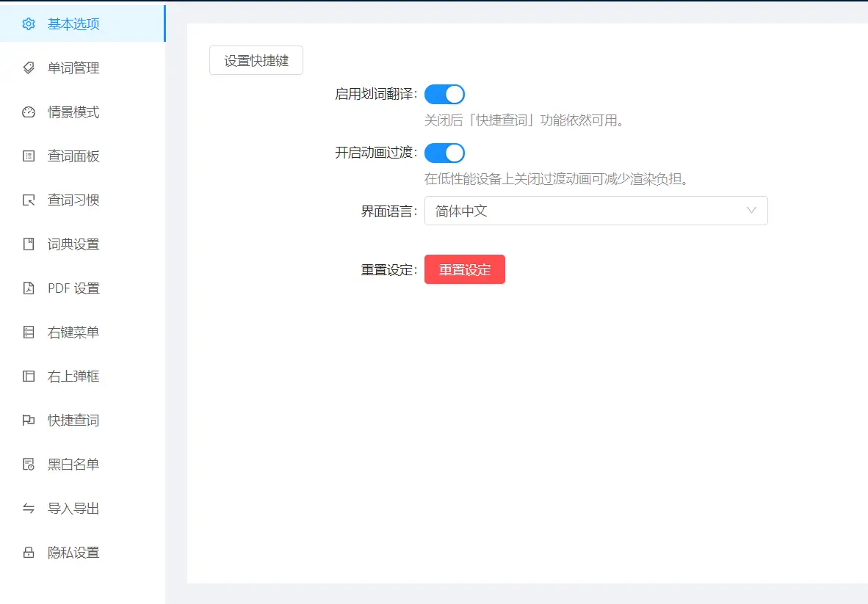Open the PDF 设置 section

pyautogui.click(x=82, y=288)
